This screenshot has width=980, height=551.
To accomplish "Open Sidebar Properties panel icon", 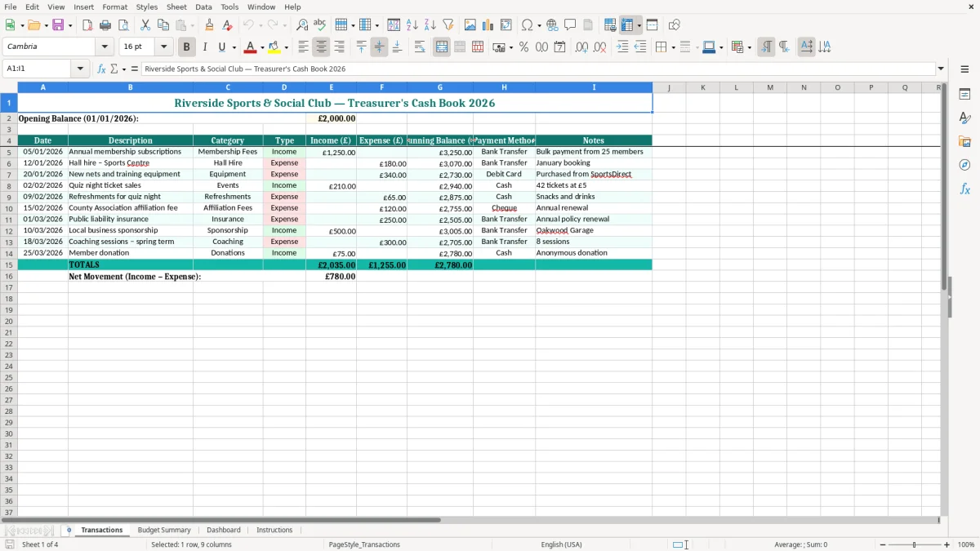I will [x=964, y=95].
